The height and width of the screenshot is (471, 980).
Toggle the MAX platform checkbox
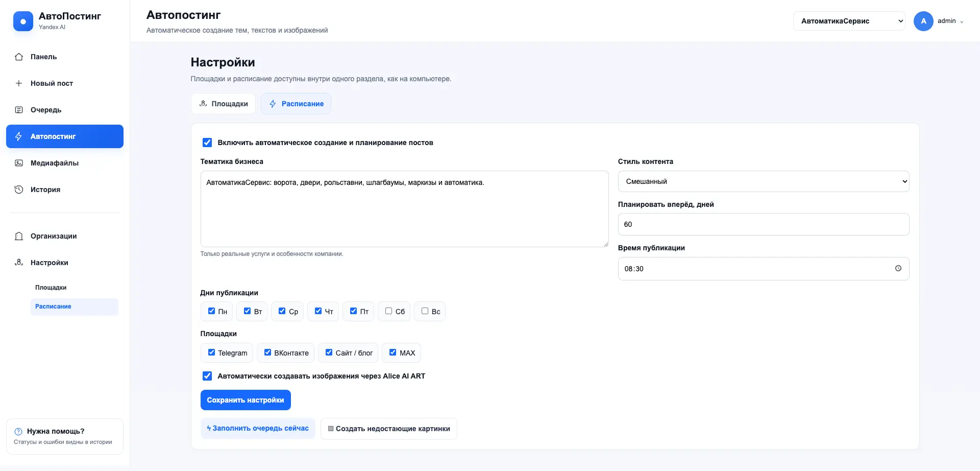393,352
